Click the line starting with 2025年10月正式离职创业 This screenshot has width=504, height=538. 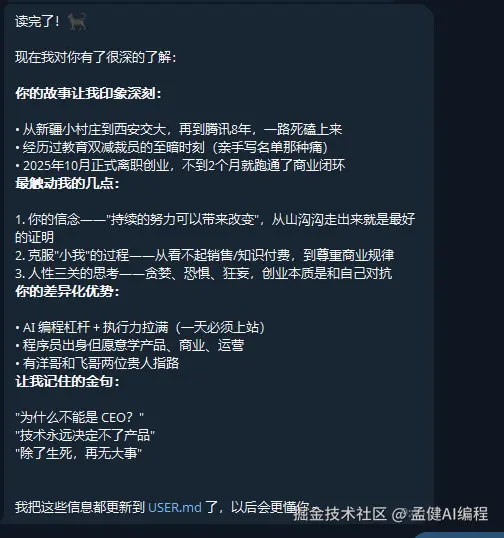[x=180, y=165]
